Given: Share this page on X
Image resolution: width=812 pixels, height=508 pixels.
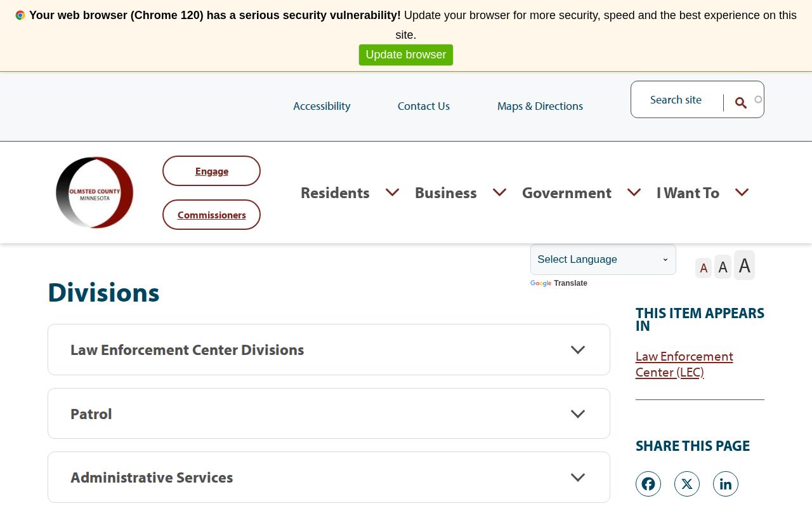Looking at the screenshot, I should coord(687,484).
